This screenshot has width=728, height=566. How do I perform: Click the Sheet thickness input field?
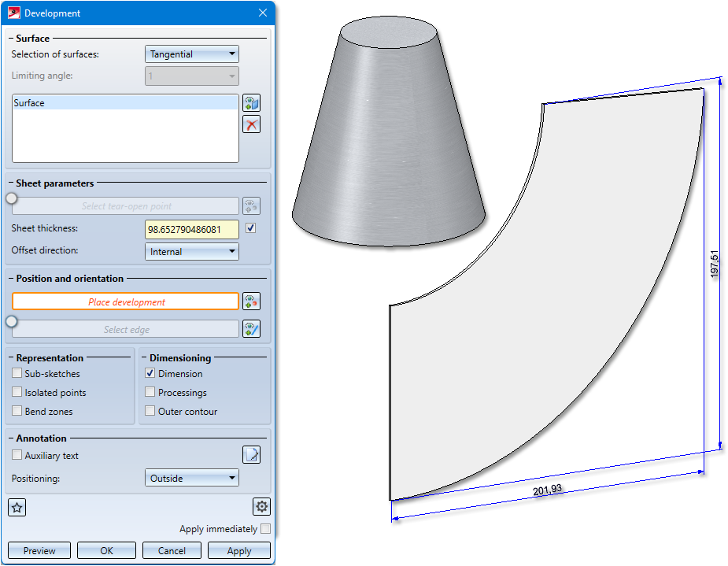tap(192, 229)
